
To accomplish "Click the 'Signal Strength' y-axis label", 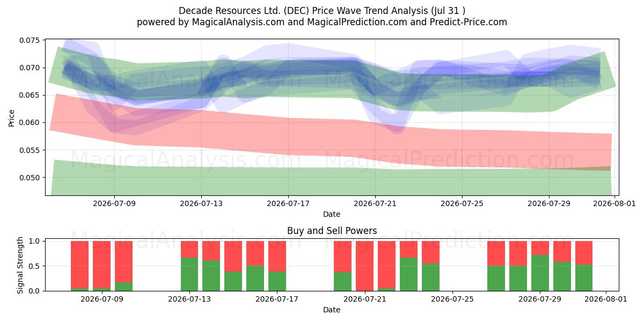I will [20, 266].
